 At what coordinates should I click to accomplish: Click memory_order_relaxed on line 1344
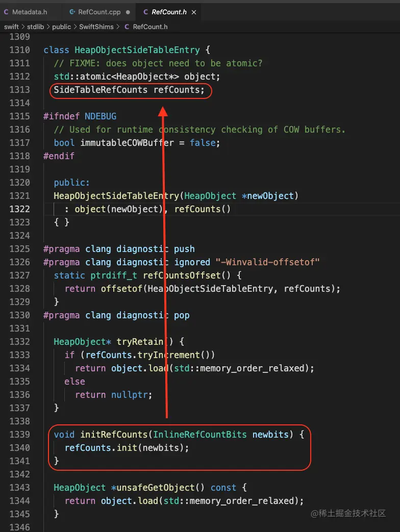[x=241, y=501]
